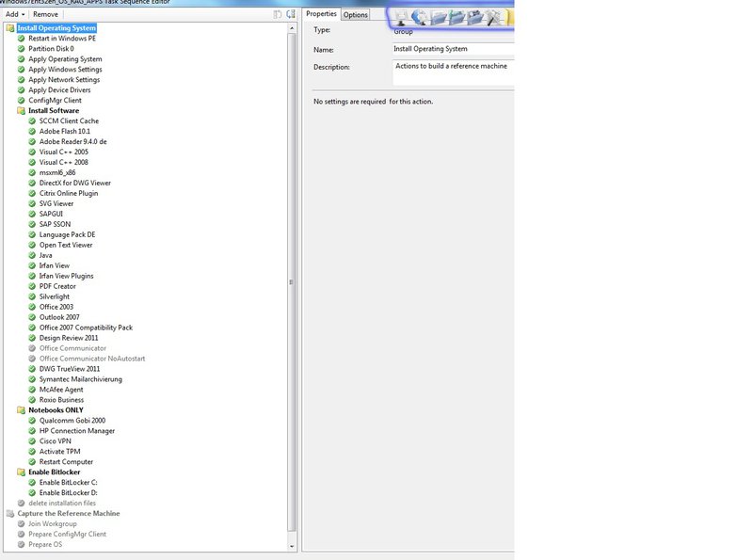753x560 pixels.
Task: Select the Office 2003 step
Action: [x=56, y=307]
